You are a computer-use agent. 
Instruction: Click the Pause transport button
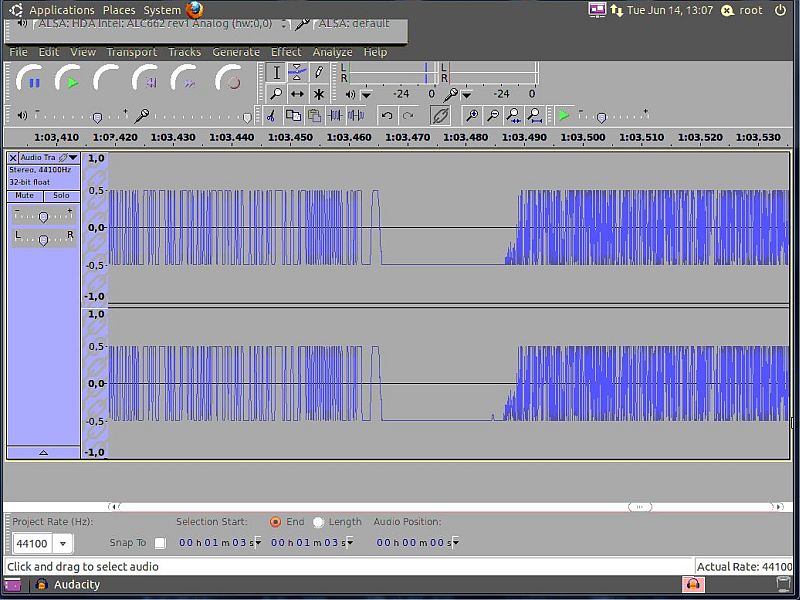point(33,82)
